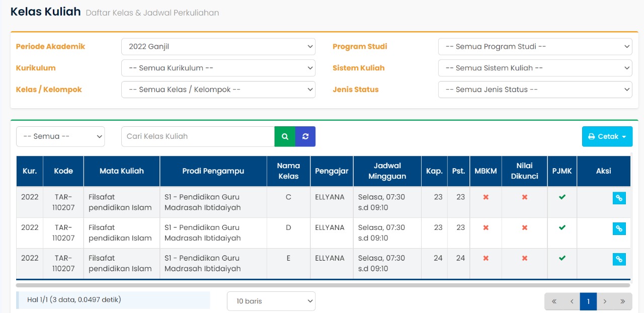Click the Cari Kelas Kuliah search field
Image resolution: width=644 pixels, height=313 pixels.
198,136
